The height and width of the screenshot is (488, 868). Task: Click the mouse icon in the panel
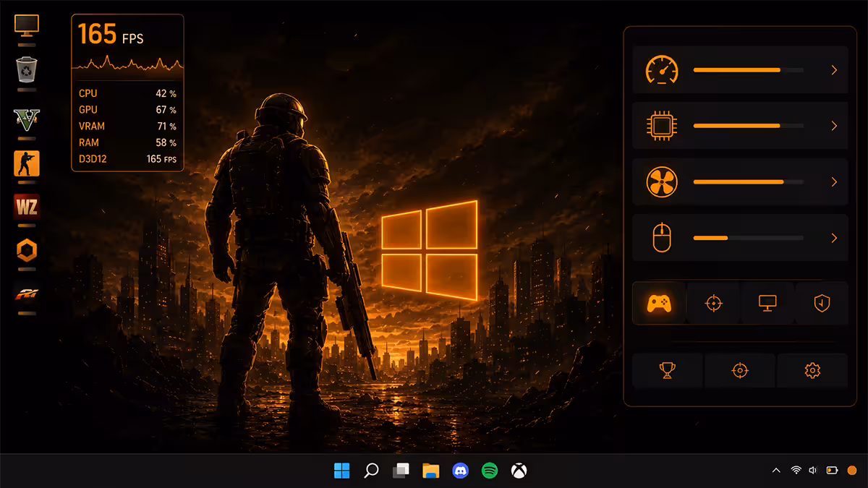point(662,238)
